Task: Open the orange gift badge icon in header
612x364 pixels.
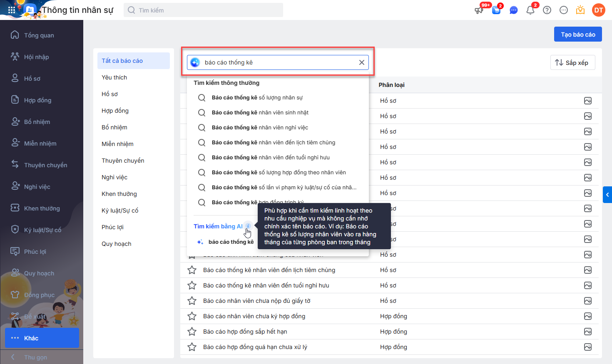Action: pyautogui.click(x=580, y=10)
